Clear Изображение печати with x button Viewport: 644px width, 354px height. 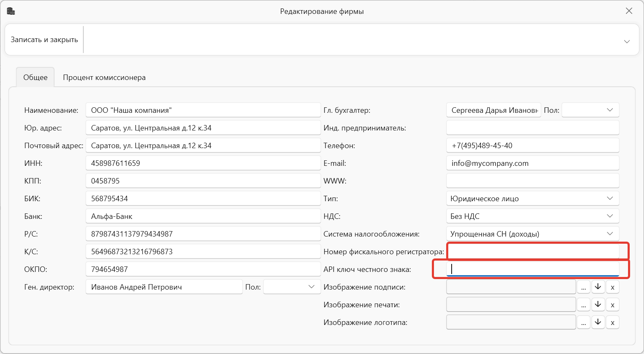coord(612,305)
